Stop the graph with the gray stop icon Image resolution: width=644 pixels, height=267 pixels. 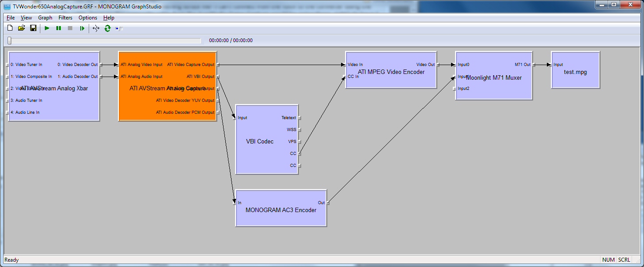(70, 28)
